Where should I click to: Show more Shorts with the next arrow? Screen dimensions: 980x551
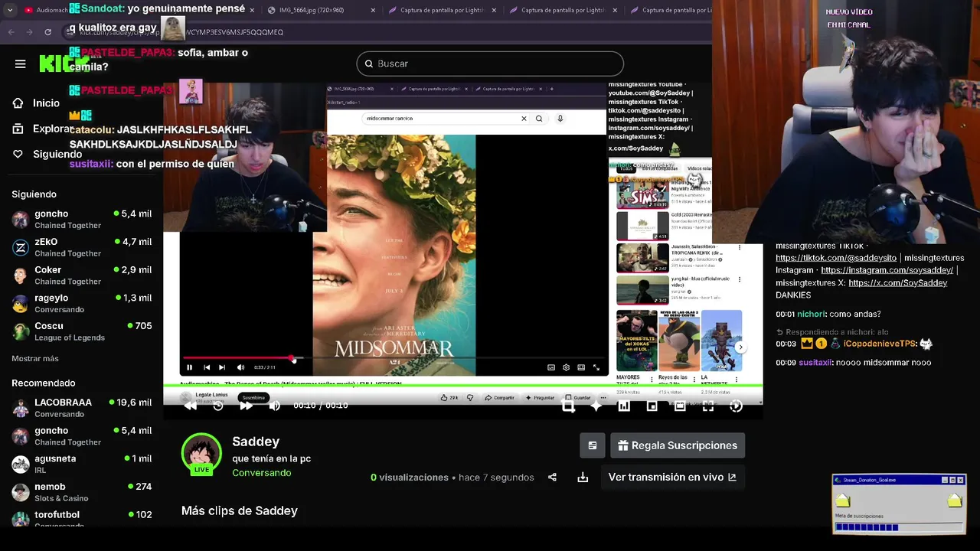(x=740, y=347)
